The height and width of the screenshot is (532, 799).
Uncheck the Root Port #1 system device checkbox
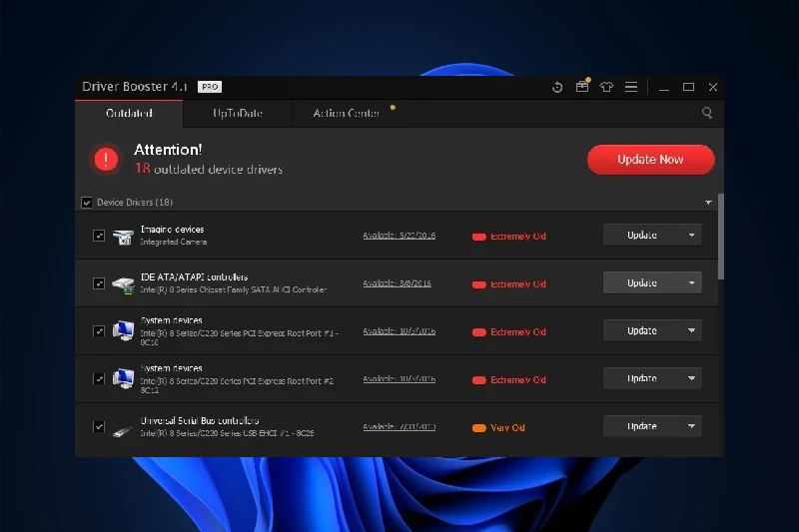(x=99, y=331)
